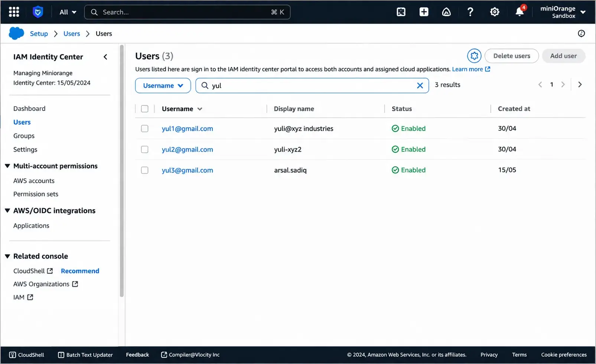
Task: Click the info circle icon below top bar
Action: point(582,33)
